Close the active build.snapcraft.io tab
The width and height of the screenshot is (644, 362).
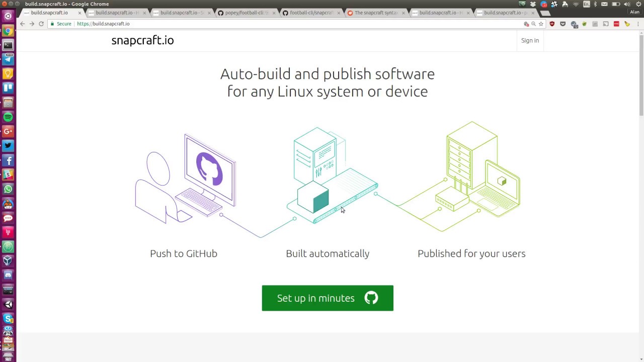[x=79, y=13]
